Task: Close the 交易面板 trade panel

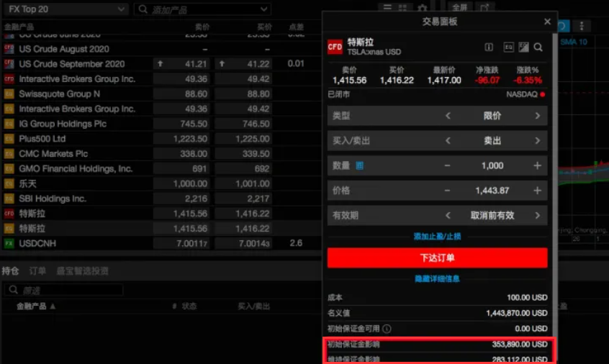Action: point(547,22)
